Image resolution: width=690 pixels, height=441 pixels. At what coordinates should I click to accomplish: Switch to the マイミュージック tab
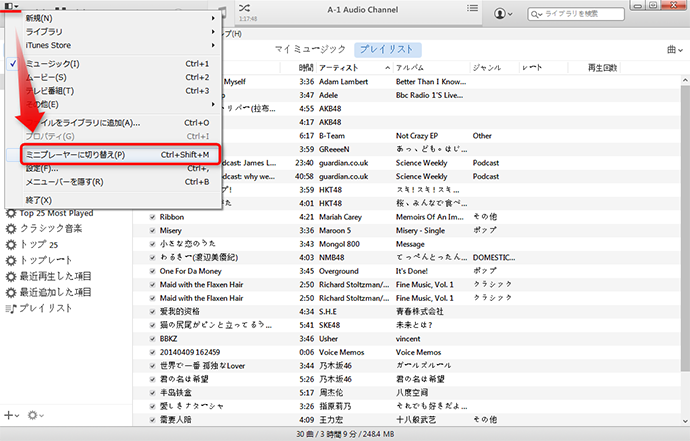tap(310, 49)
